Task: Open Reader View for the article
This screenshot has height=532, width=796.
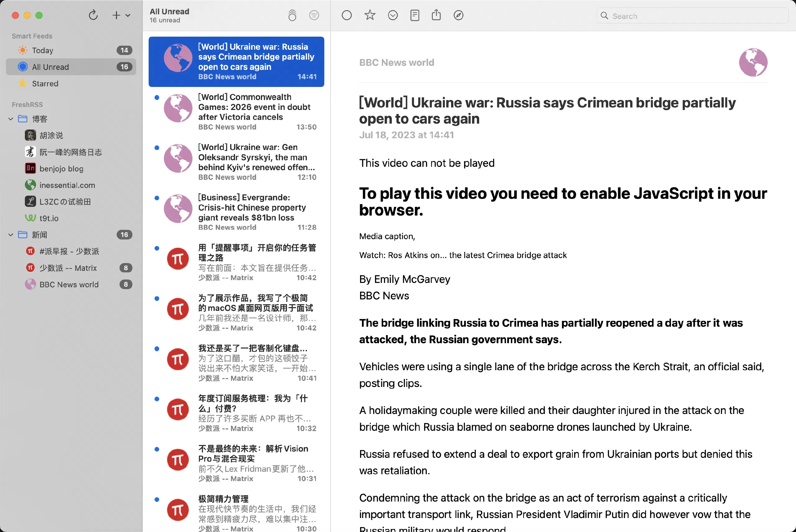Action: (x=415, y=15)
